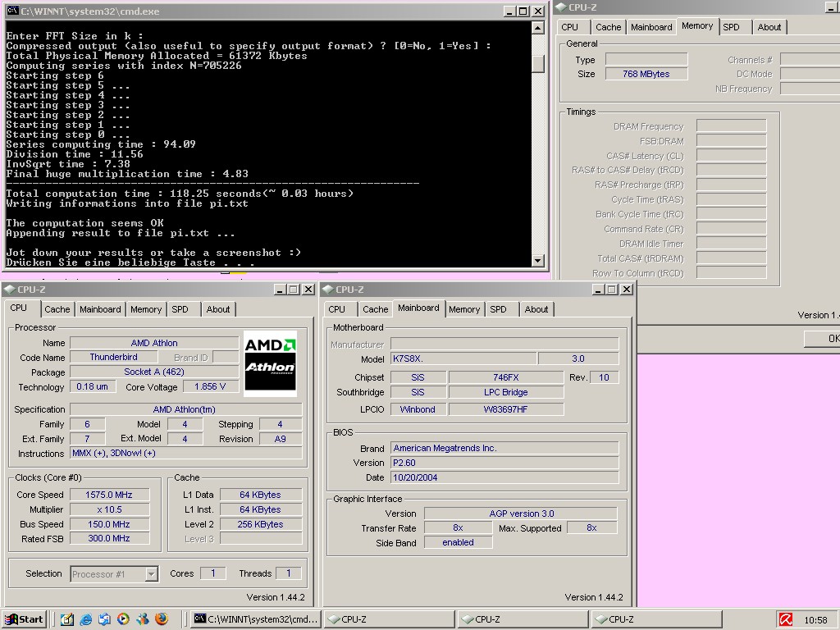Click the CPU-Z Mainboard window title icon
The height and width of the screenshot is (630, 840).
coord(328,290)
